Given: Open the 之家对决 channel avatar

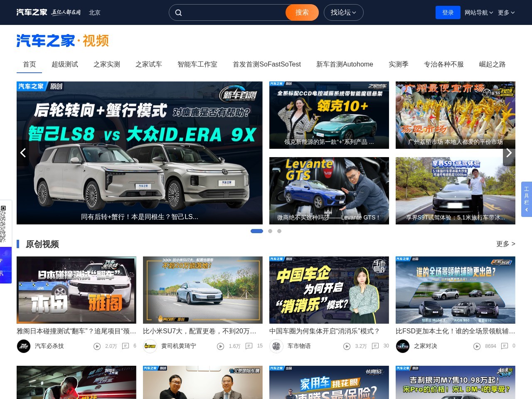Looking at the screenshot, I should [x=403, y=346].
